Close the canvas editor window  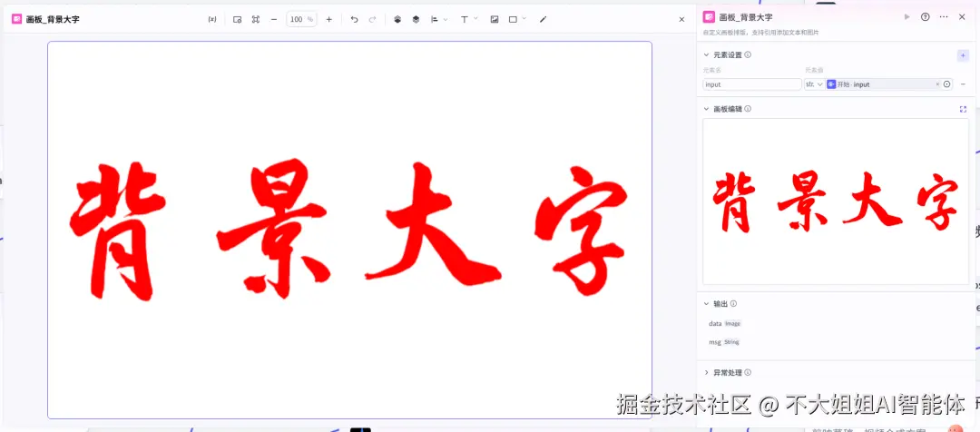pyautogui.click(x=681, y=19)
